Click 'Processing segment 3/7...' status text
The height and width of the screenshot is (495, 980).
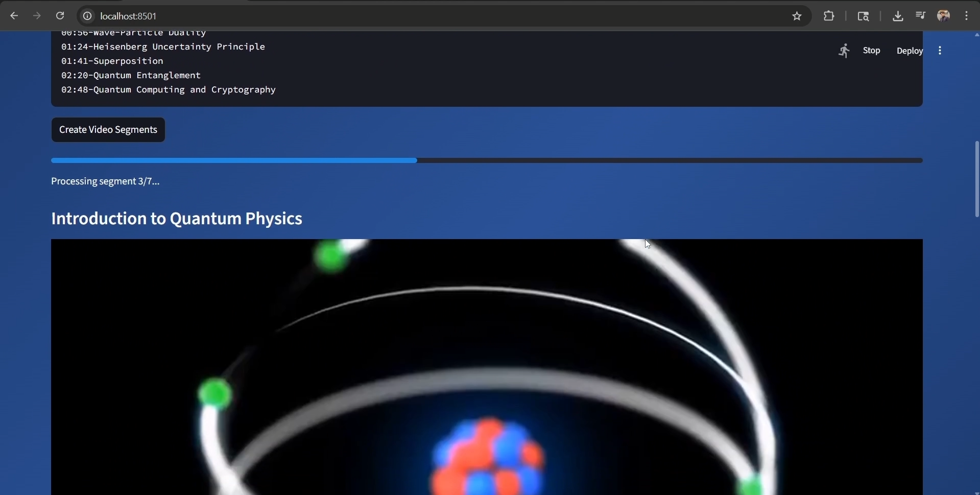coord(105,181)
